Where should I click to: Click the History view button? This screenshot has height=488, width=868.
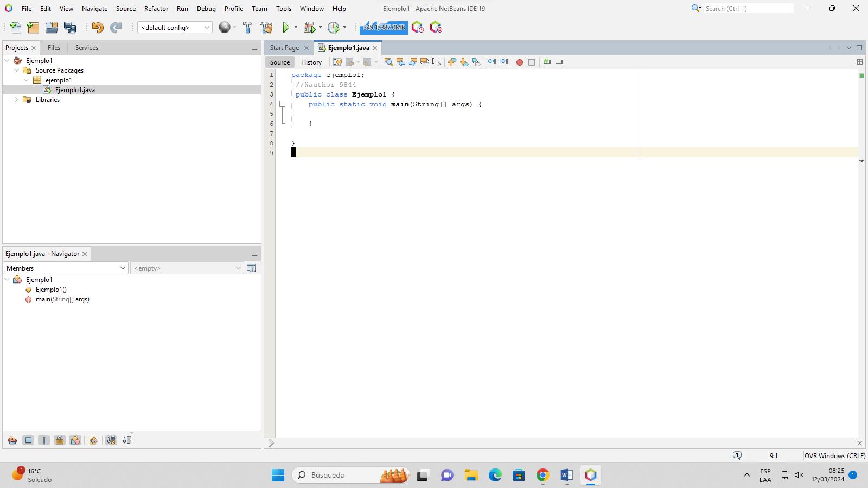[311, 62]
